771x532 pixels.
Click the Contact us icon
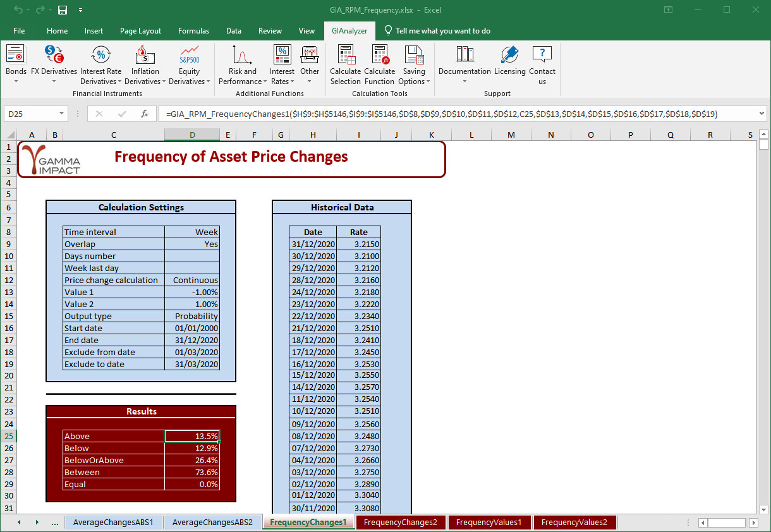[x=542, y=54]
